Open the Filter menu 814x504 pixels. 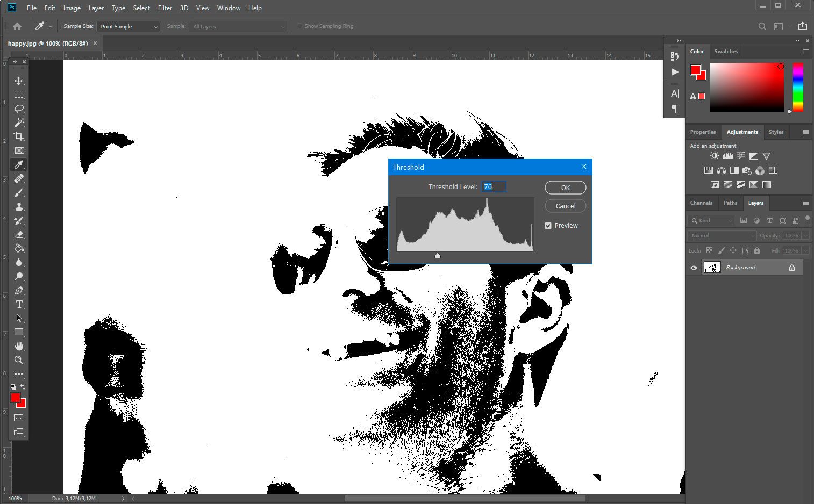click(x=165, y=8)
